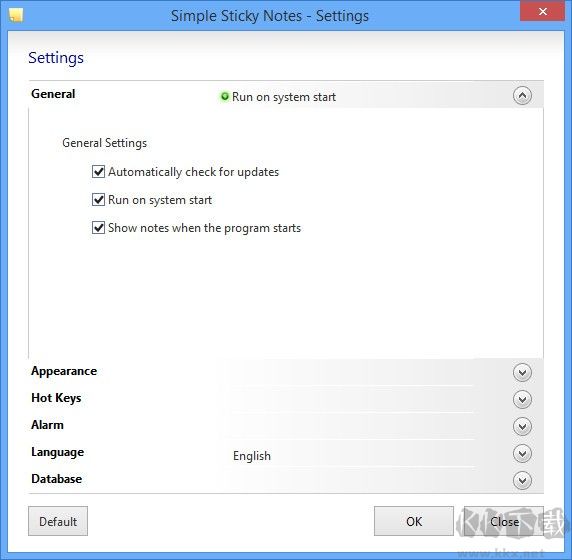Close the settings window with the red X
The height and width of the screenshot is (560, 572).
tap(542, 12)
